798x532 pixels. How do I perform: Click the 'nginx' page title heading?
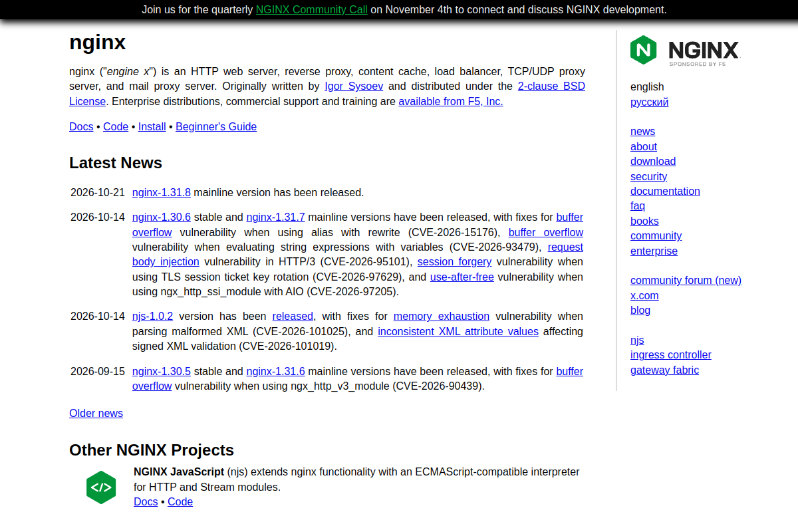click(98, 43)
